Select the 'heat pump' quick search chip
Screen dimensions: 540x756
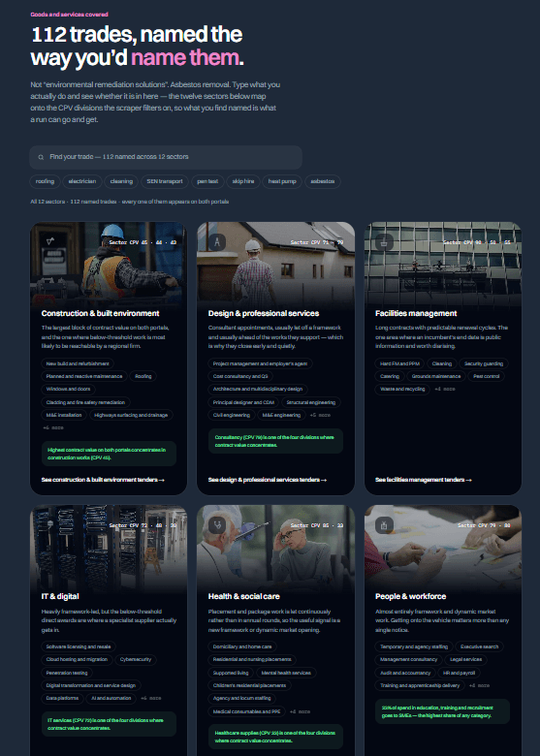pyautogui.click(x=282, y=181)
